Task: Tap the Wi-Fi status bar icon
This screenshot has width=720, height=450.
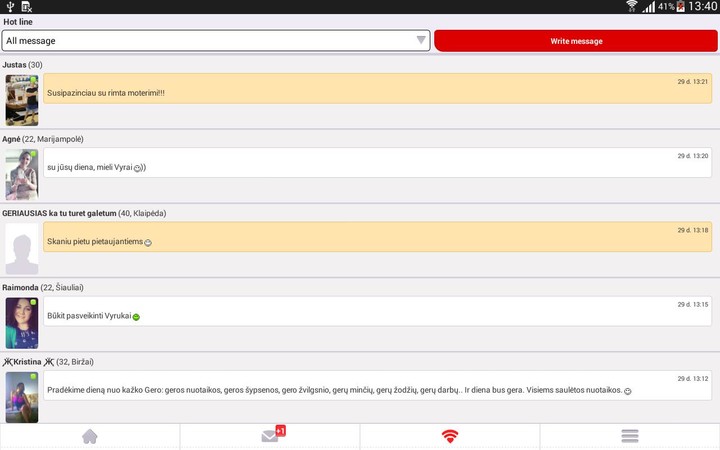Action: pyautogui.click(x=632, y=6)
